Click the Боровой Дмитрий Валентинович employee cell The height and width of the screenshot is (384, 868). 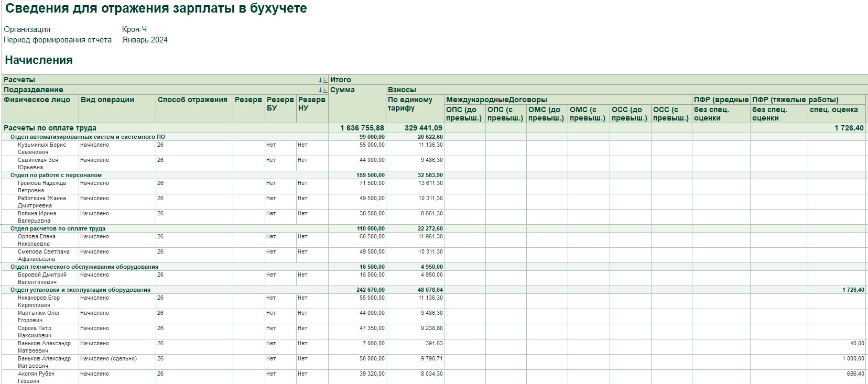(42, 278)
